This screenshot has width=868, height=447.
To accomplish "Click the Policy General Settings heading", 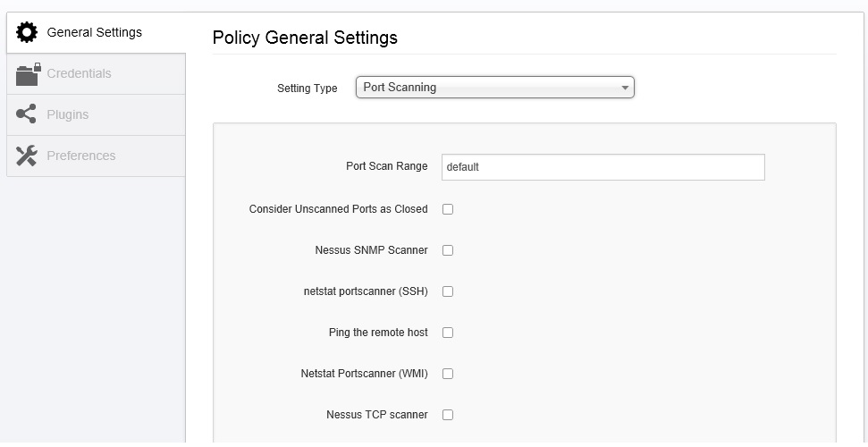I will (305, 38).
